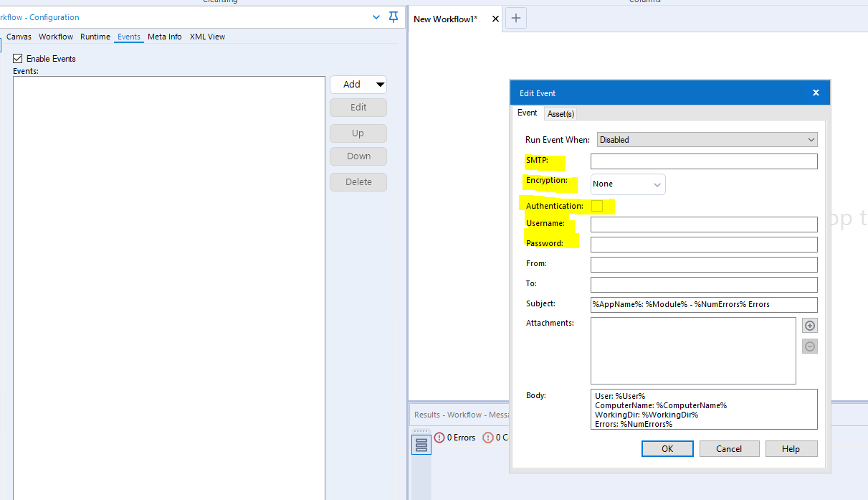The height and width of the screenshot is (500, 868).
Task: Click the SMTP input field
Action: point(703,161)
